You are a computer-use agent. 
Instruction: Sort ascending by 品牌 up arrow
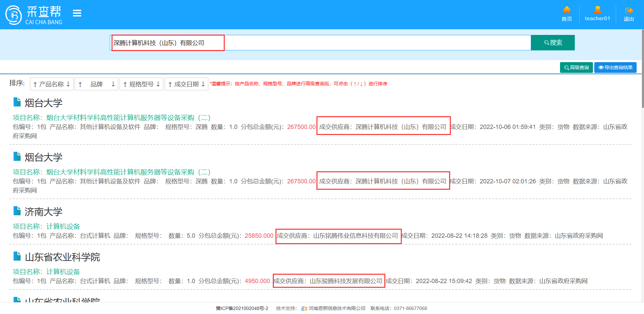click(x=80, y=84)
